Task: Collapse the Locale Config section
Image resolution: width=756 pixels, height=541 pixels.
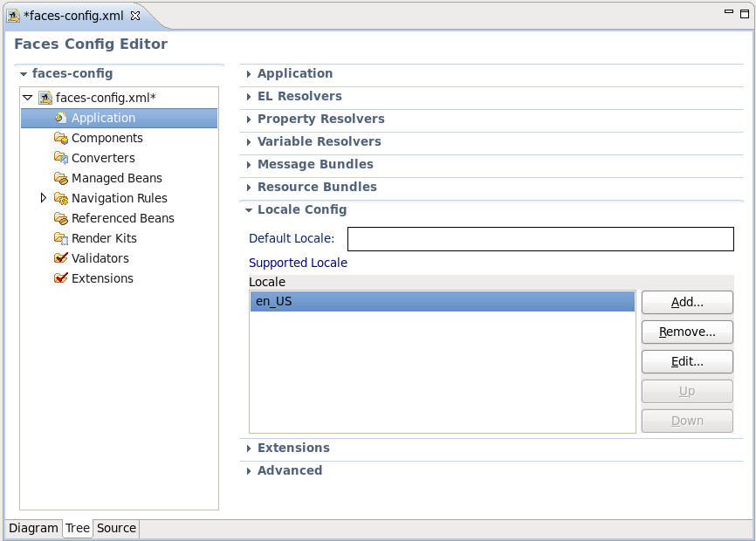Action: (x=249, y=210)
